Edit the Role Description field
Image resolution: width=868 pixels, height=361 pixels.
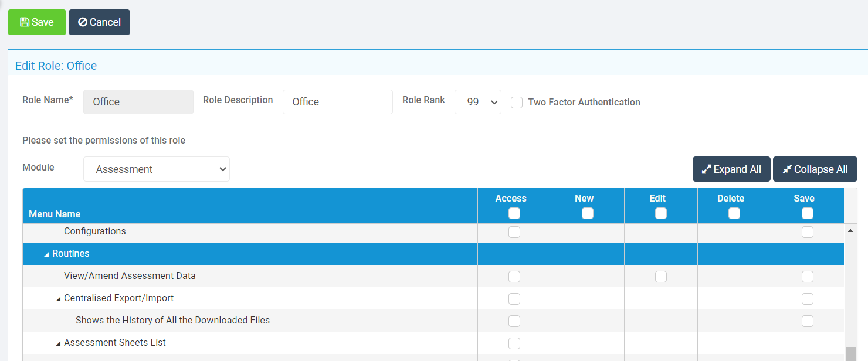click(x=338, y=101)
